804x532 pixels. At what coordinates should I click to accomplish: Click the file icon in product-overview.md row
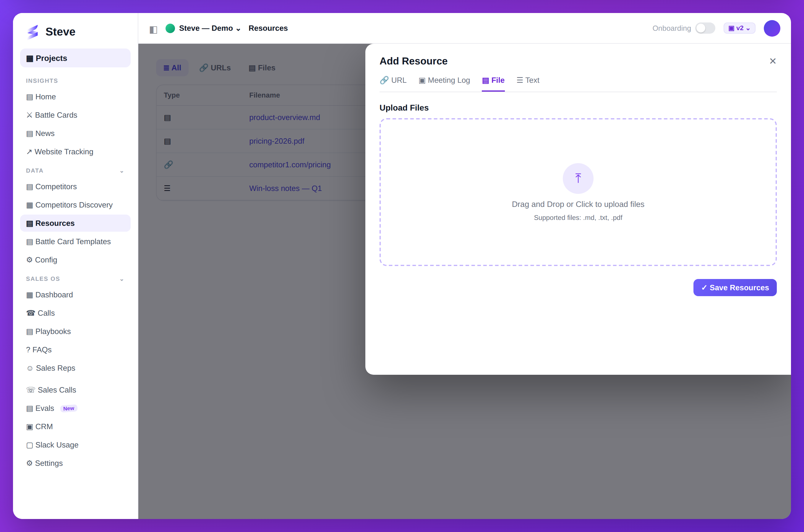[167, 118]
